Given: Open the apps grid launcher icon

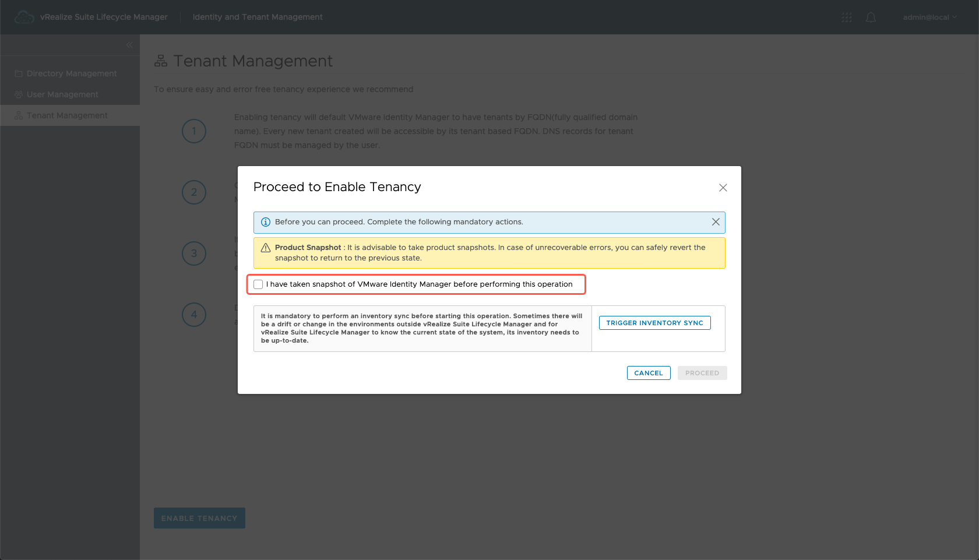Looking at the screenshot, I should (x=847, y=17).
